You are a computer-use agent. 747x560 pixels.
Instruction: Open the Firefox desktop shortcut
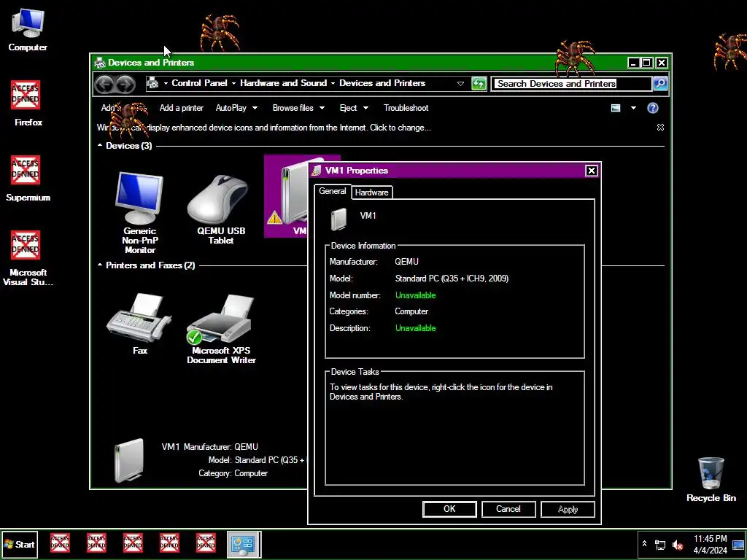27,104
